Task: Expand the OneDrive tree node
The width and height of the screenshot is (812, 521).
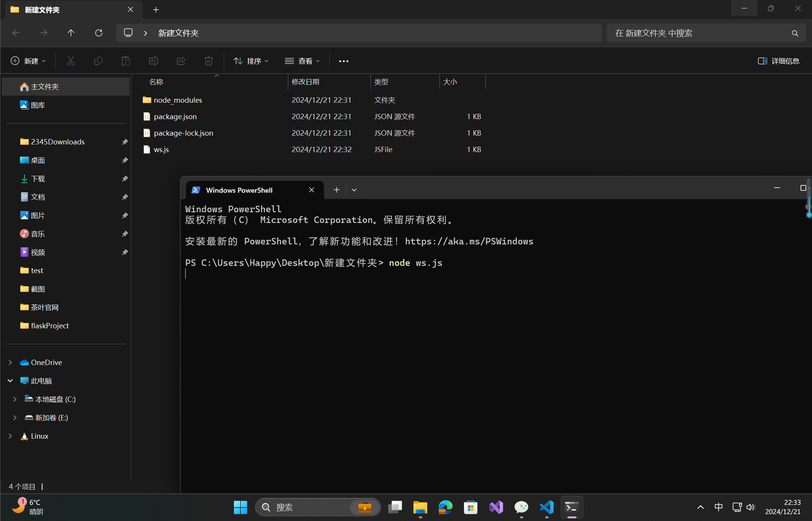Action: [x=10, y=362]
